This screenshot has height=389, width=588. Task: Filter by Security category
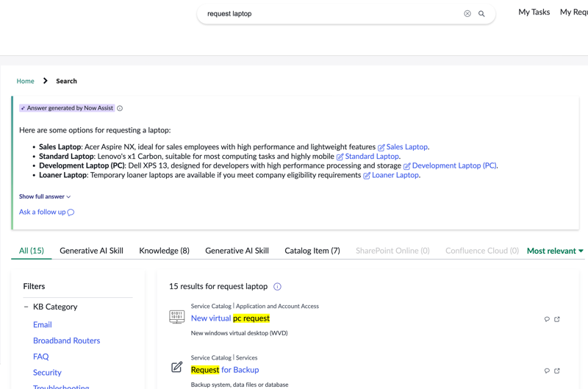pos(47,373)
